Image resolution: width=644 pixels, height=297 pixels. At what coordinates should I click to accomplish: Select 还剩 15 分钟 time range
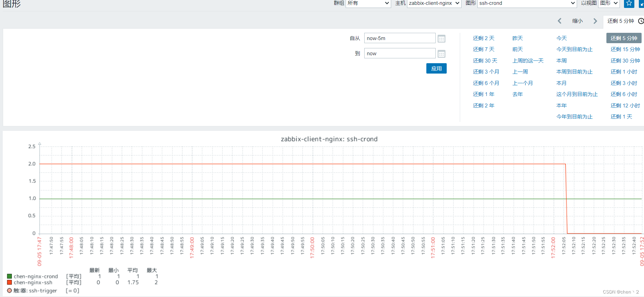click(x=625, y=49)
